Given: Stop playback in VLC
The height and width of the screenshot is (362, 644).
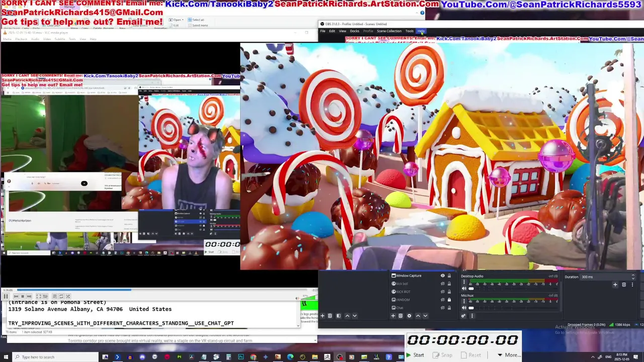Looking at the screenshot, I should tap(23, 296).
